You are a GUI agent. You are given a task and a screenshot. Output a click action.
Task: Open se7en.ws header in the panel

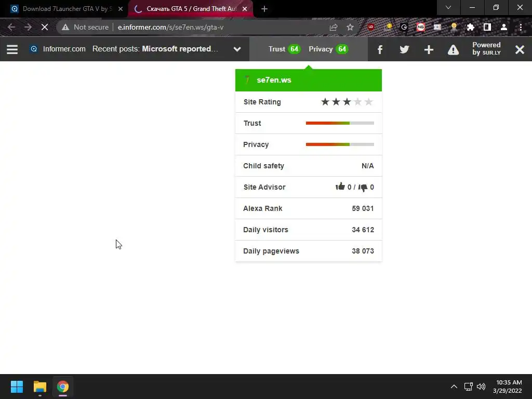pyautogui.click(x=309, y=80)
